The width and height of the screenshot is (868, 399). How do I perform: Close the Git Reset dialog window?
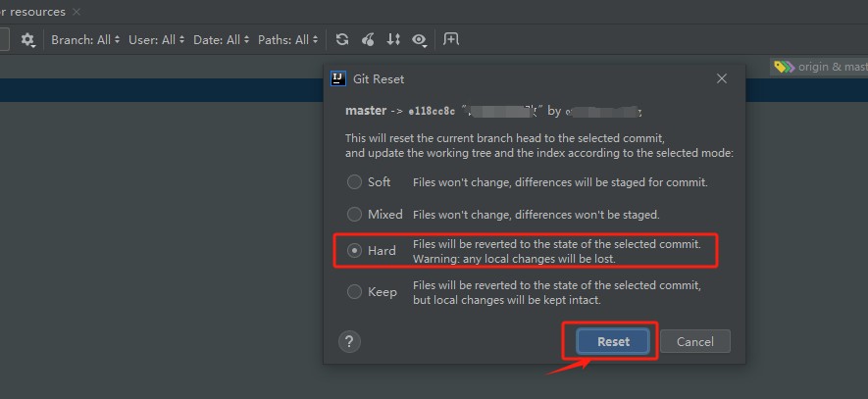pyautogui.click(x=722, y=78)
